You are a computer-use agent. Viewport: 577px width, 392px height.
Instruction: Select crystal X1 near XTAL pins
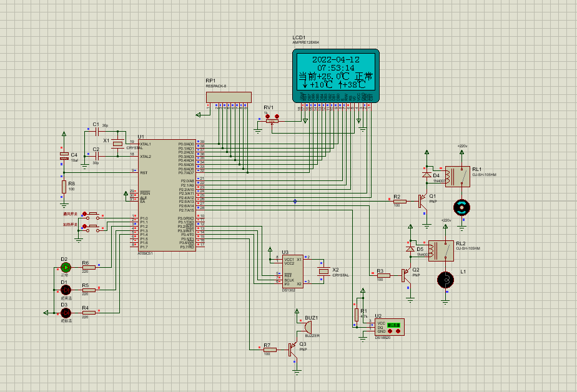click(118, 144)
